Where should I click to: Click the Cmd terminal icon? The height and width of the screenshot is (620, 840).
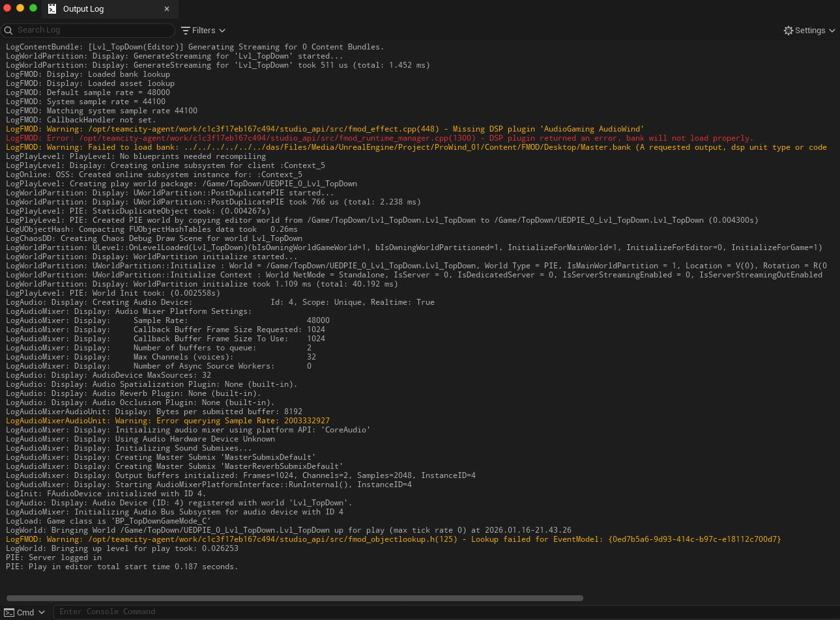[9, 612]
